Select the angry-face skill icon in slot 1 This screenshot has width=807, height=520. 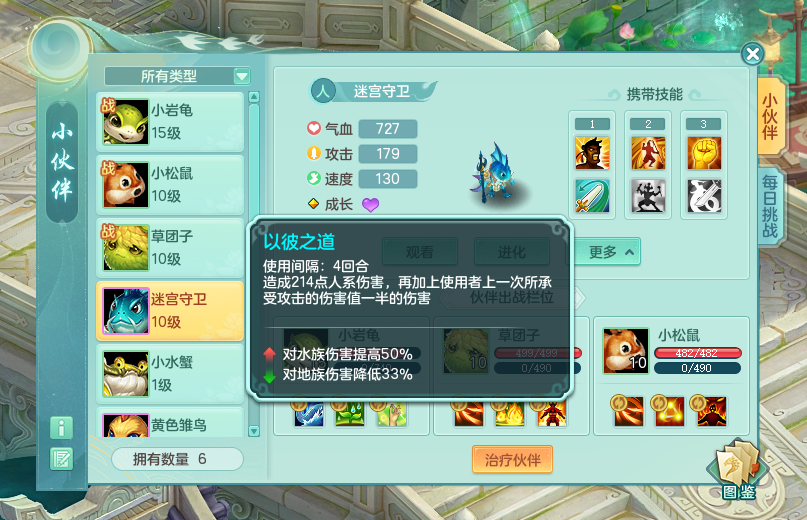pyautogui.click(x=592, y=153)
